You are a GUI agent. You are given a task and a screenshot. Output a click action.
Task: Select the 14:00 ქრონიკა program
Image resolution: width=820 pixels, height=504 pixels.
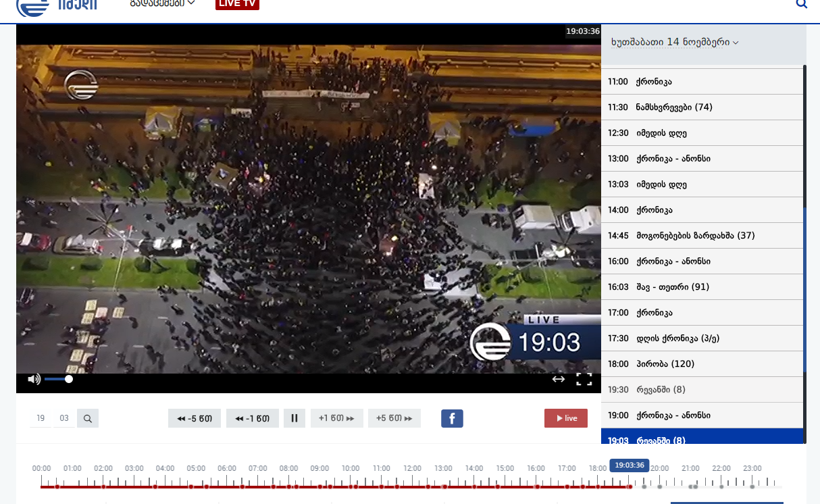pos(702,210)
